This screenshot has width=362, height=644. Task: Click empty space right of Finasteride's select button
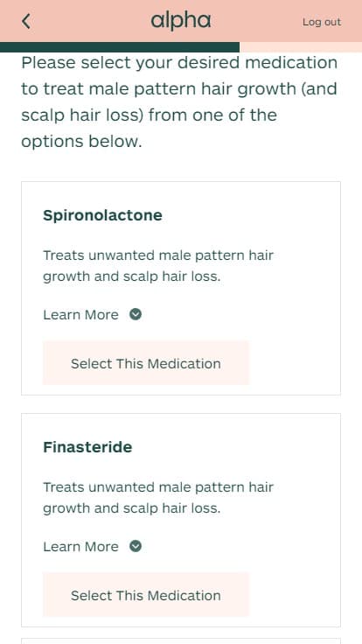tap(294, 595)
